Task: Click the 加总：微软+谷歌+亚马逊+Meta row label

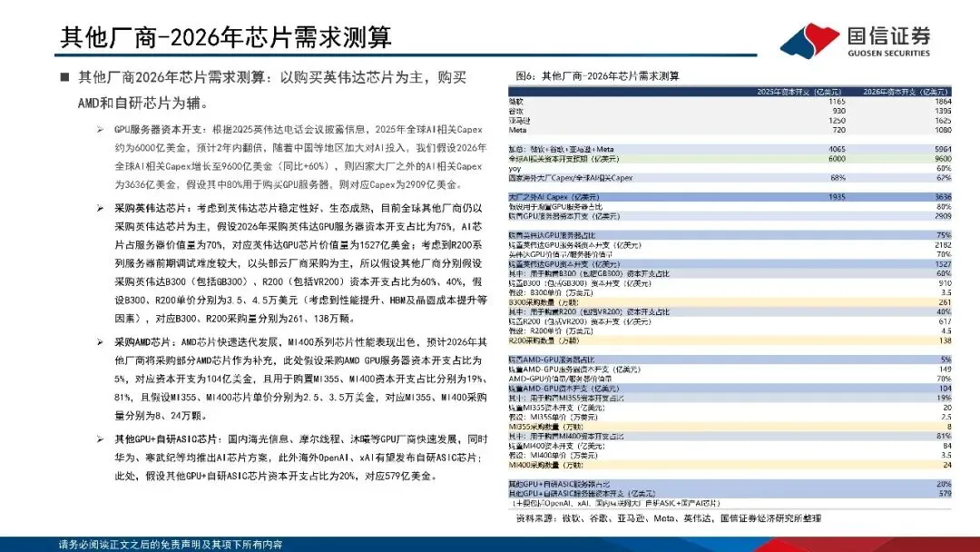Action: [562, 150]
